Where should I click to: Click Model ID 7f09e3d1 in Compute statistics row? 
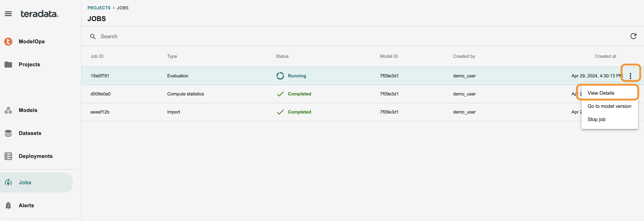389,94
